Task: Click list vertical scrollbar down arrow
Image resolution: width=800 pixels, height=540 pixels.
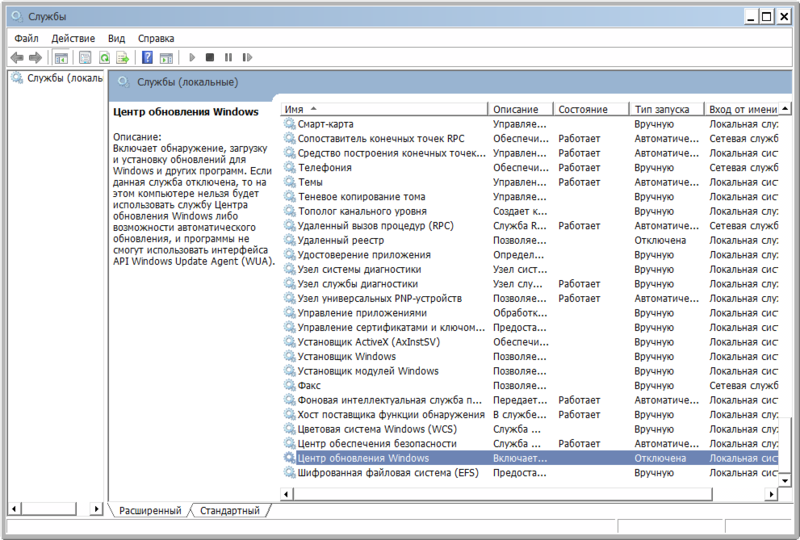Action: (x=785, y=480)
